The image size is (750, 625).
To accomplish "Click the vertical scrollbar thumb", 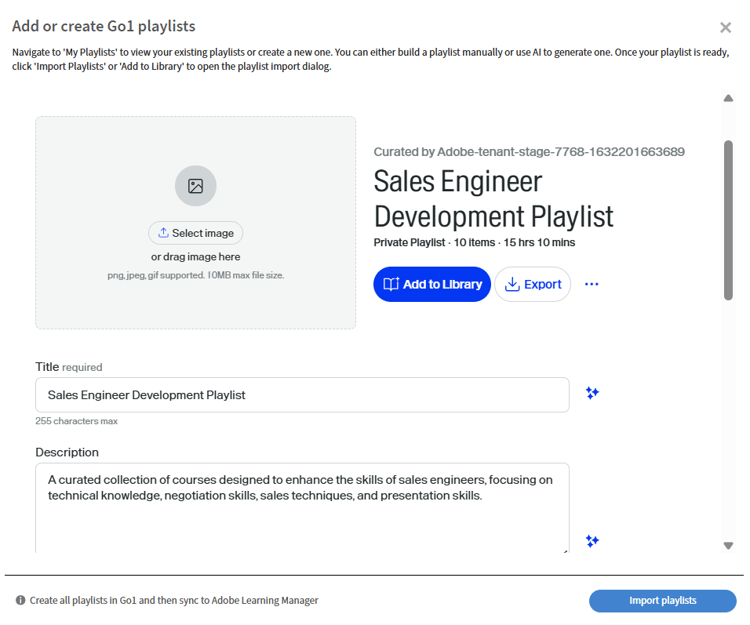I will pyautogui.click(x=728, y=220).
